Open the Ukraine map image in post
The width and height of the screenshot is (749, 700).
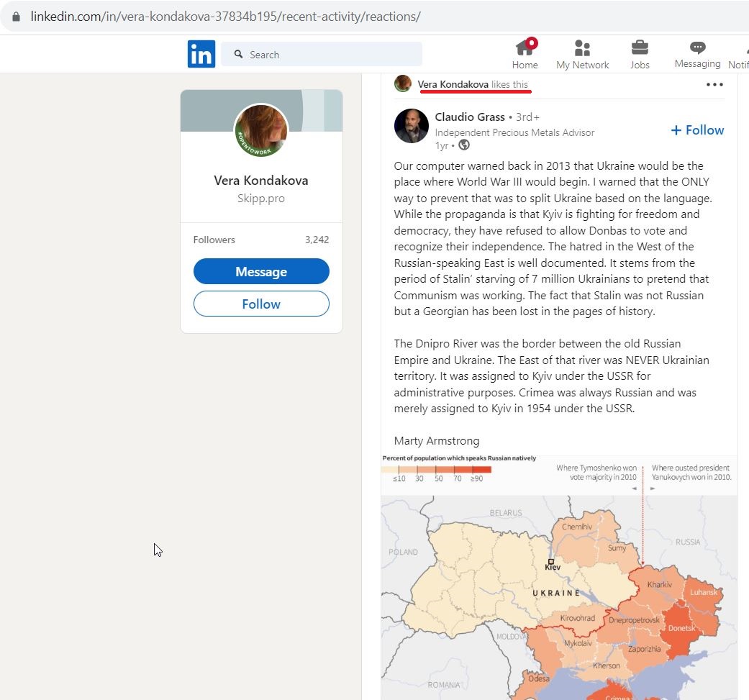tap(559, 577)
